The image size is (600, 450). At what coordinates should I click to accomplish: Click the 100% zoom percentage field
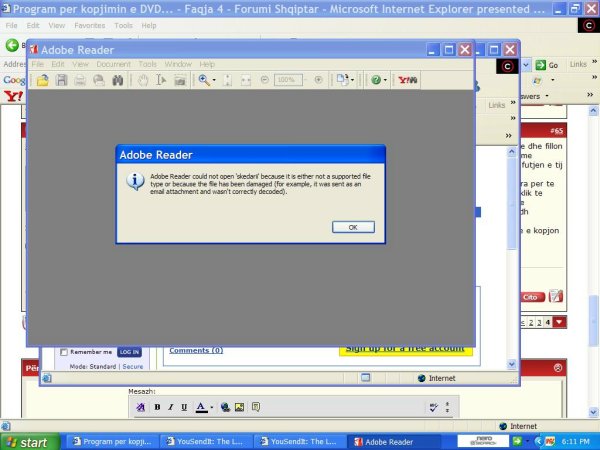(289, 80)
